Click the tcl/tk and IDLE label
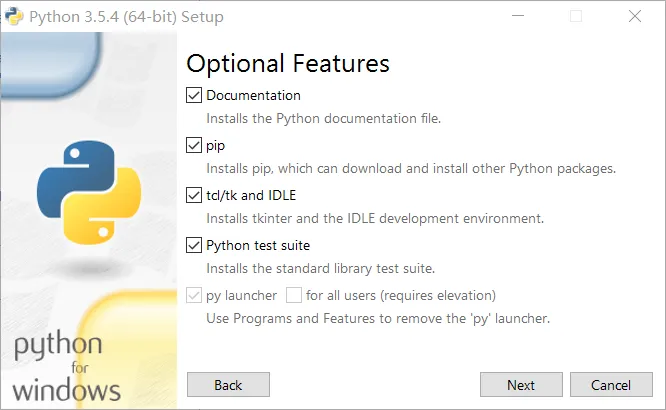Viewport: 666px width, 410px height. pyautogui.click(x=251, y=195)
